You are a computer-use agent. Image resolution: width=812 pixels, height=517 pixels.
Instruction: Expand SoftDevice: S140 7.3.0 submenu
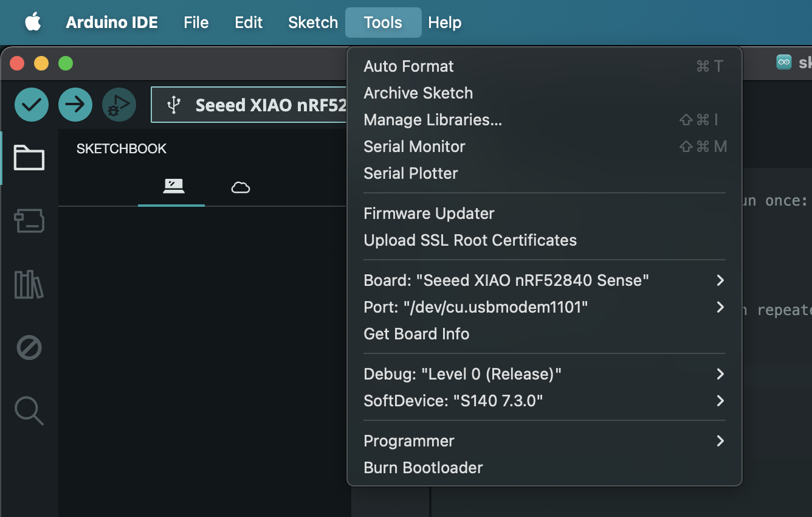coord(545,401)
